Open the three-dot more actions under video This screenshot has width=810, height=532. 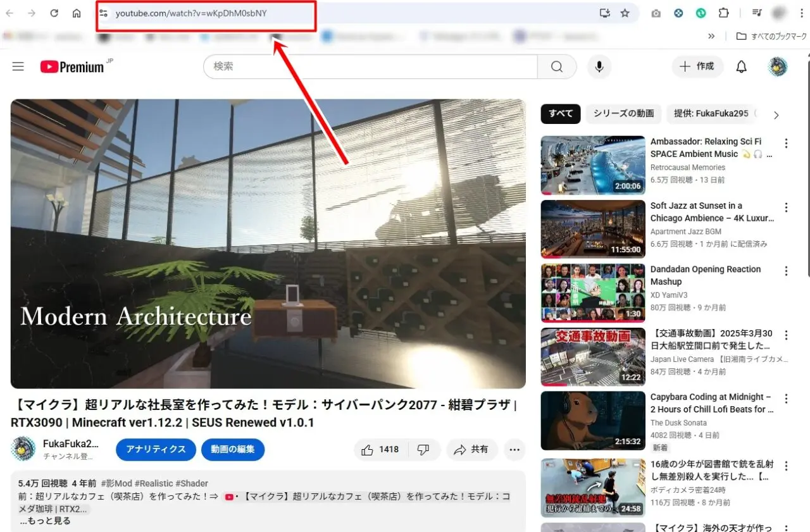pos(514,449)
